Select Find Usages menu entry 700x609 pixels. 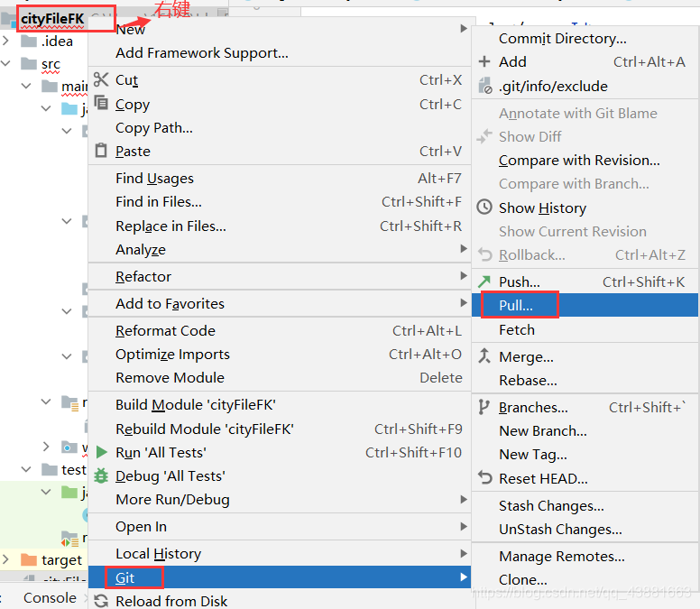pyautogui.click(x=280, y=178)
